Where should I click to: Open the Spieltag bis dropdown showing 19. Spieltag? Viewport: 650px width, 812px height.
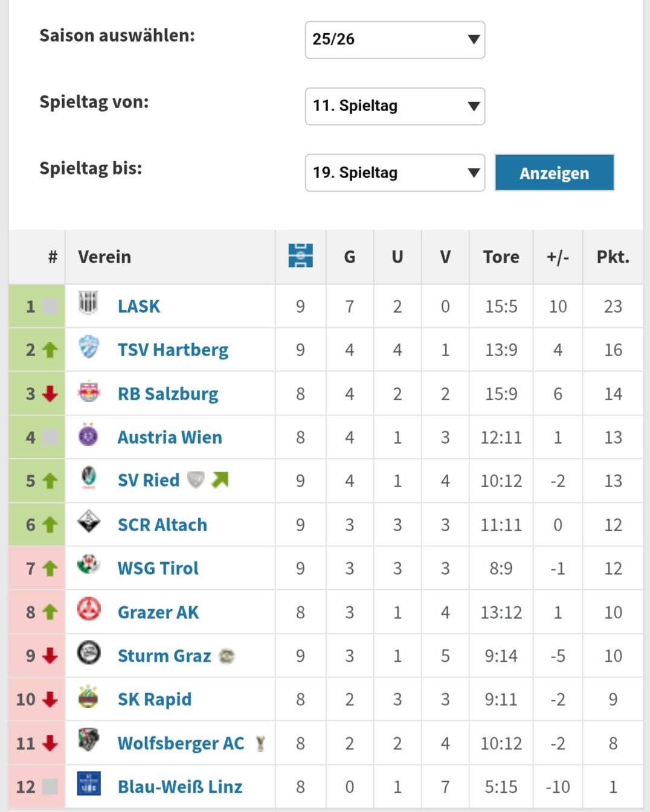coord(395,173)
